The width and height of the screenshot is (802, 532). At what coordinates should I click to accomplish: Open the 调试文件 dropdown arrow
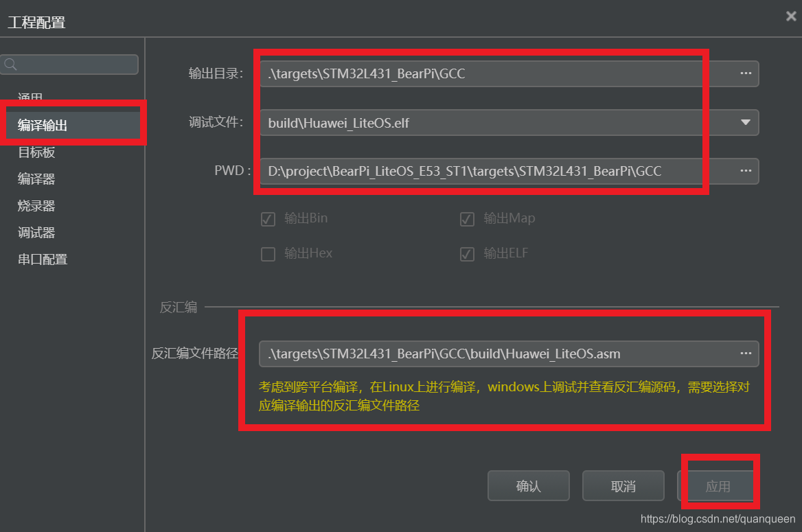tap(746, 122)
